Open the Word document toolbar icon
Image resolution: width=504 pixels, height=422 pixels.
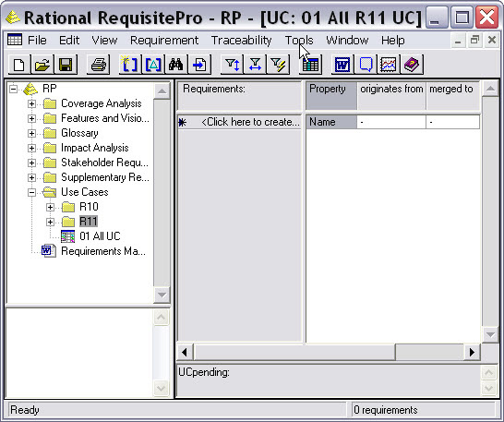coord(342,65)
